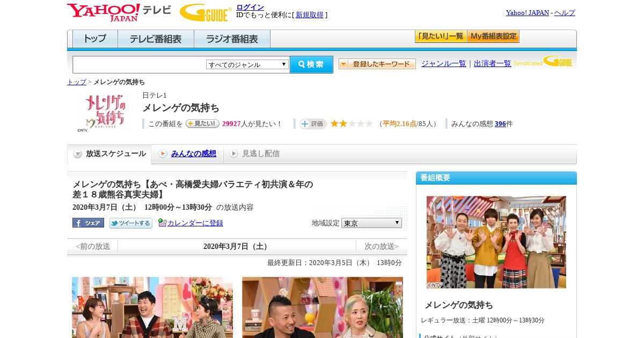The width and height of the screenshot is (644, 338).
Task: Click the カレンダーに登録 link
Action: click(x=195, y=223)
